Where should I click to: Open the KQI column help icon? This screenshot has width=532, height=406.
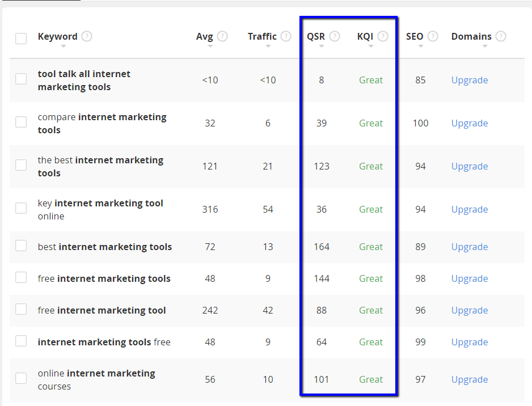click(x=383, y=36)
